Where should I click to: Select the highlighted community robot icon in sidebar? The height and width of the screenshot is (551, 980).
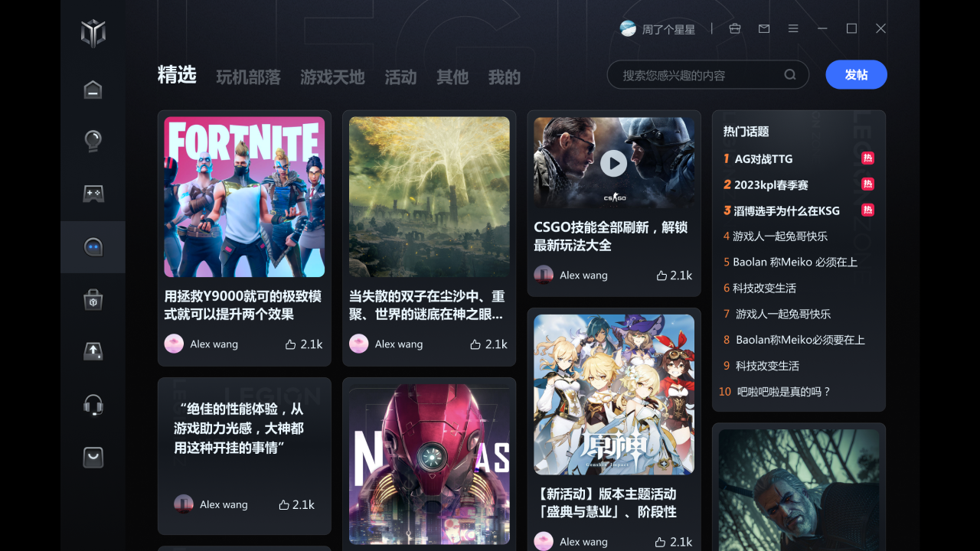(x=93, y=246)
